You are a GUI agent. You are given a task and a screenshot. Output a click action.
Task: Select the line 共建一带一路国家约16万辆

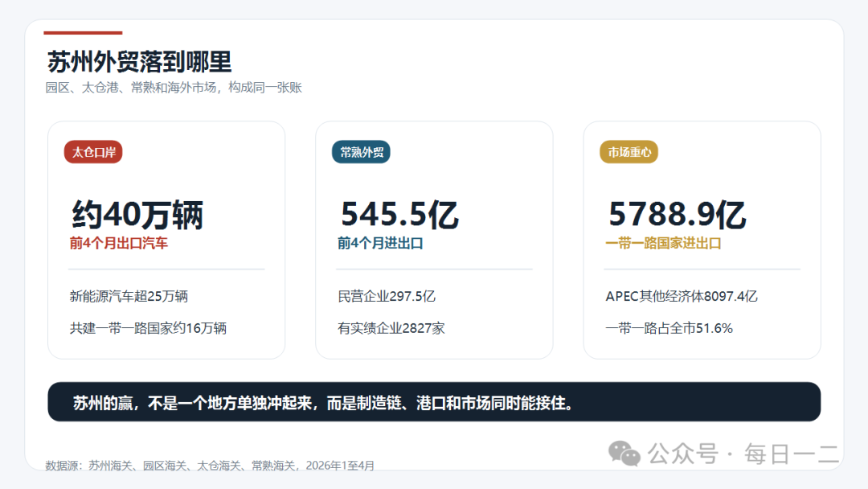(148, 328)
